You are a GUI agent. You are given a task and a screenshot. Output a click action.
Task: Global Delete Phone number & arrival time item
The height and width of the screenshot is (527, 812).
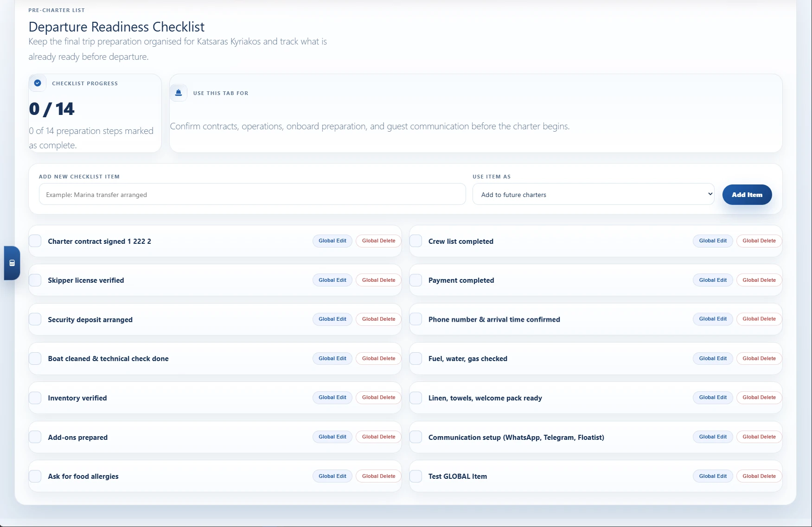pos(759,319)
